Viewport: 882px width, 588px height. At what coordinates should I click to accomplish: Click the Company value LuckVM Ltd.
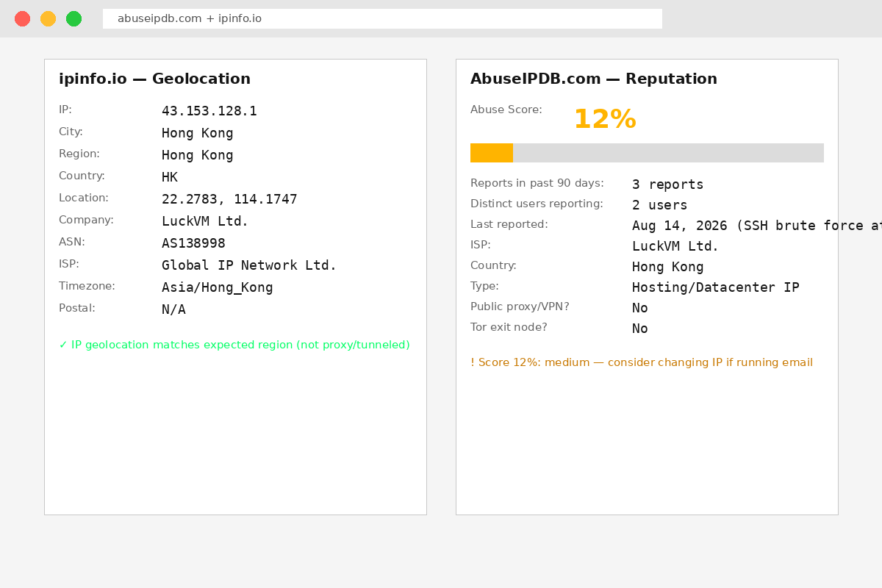click(x=205, y=221)
